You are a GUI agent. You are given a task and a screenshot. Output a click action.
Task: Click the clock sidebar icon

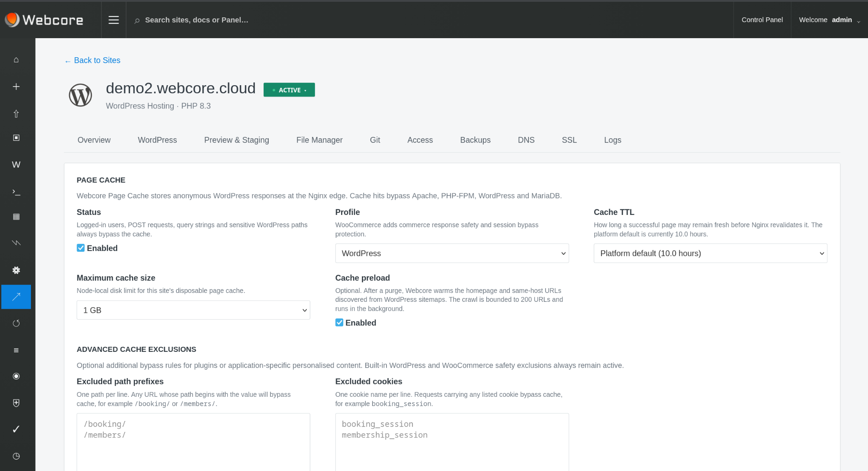point(16,456)
